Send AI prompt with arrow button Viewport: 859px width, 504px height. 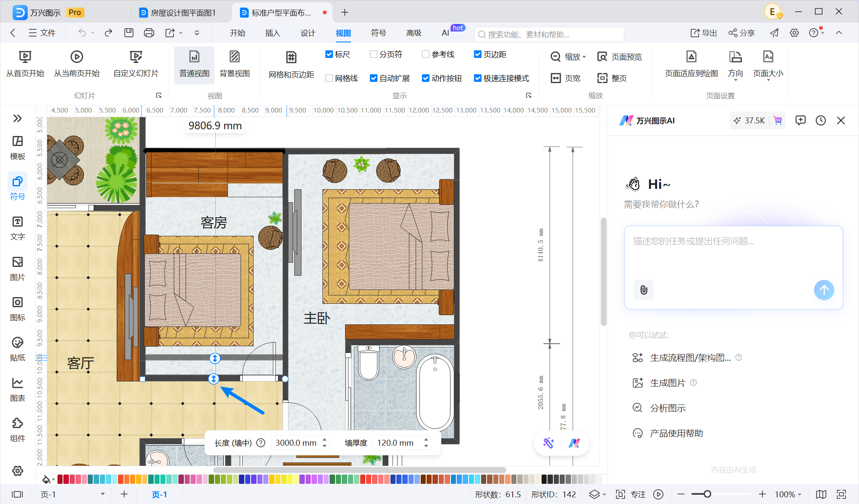coord(824,290)
